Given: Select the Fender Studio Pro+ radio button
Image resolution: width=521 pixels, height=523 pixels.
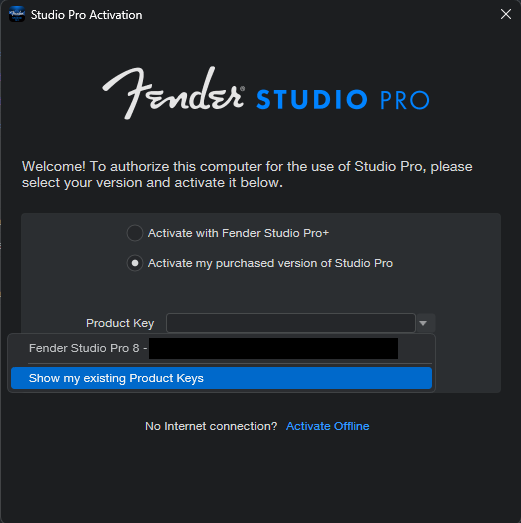Looking at the screenshot, I should pyautogui.click(x=135, y=233).
